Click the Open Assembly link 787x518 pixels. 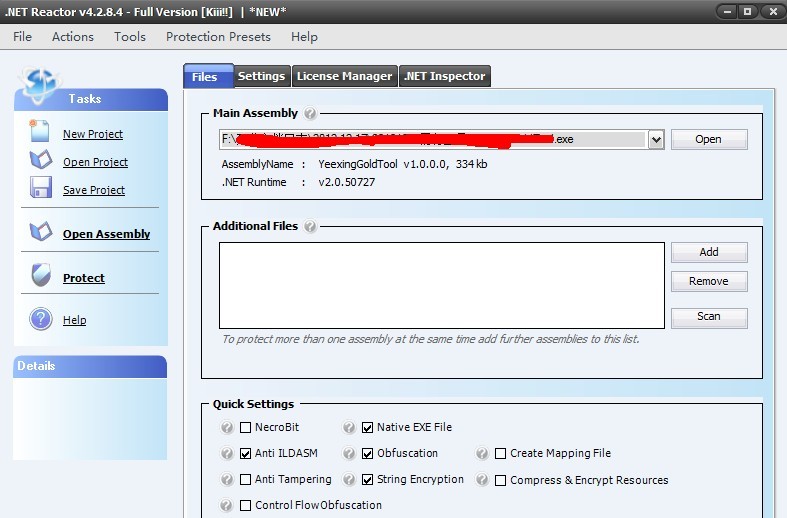pyautogui.click(x=106, y=234)
